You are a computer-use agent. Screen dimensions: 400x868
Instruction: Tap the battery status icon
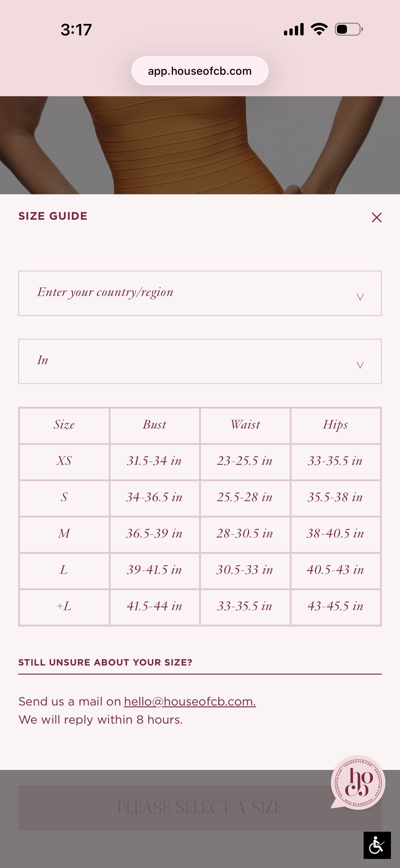(349, 29)
